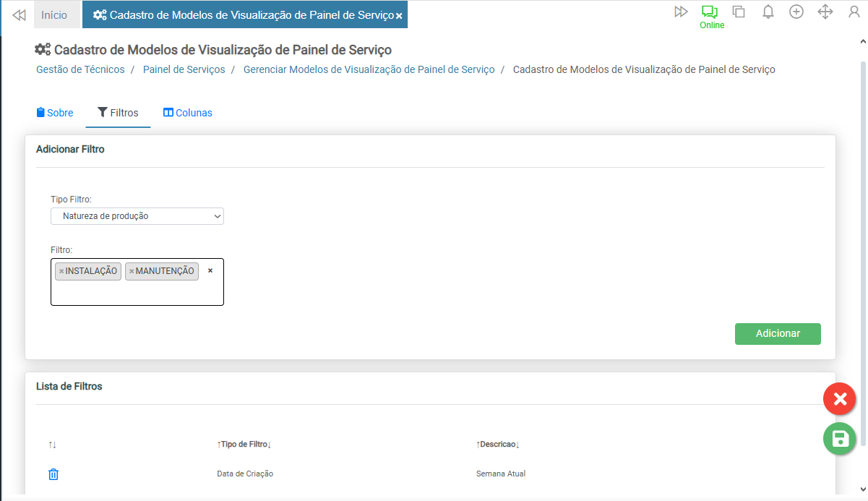Viewport: 868px width, 501px height.
Task: Click the double-left arrow collapse icon
Action: 20,14
